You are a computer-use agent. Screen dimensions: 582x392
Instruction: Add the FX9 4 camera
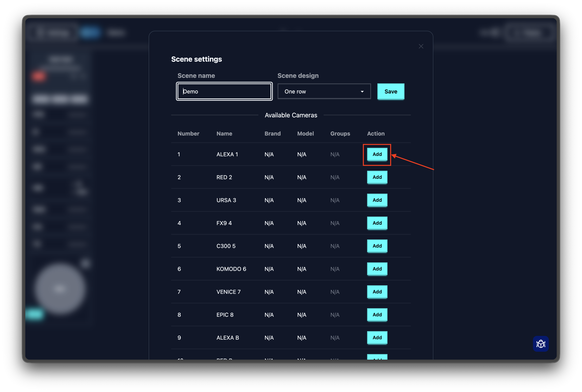point(377,223)
